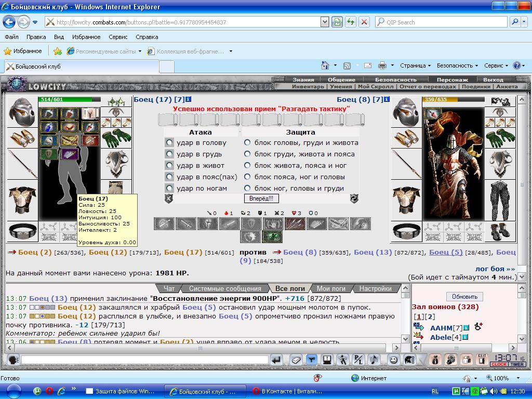Click the money bag info icon

point(435,360)
